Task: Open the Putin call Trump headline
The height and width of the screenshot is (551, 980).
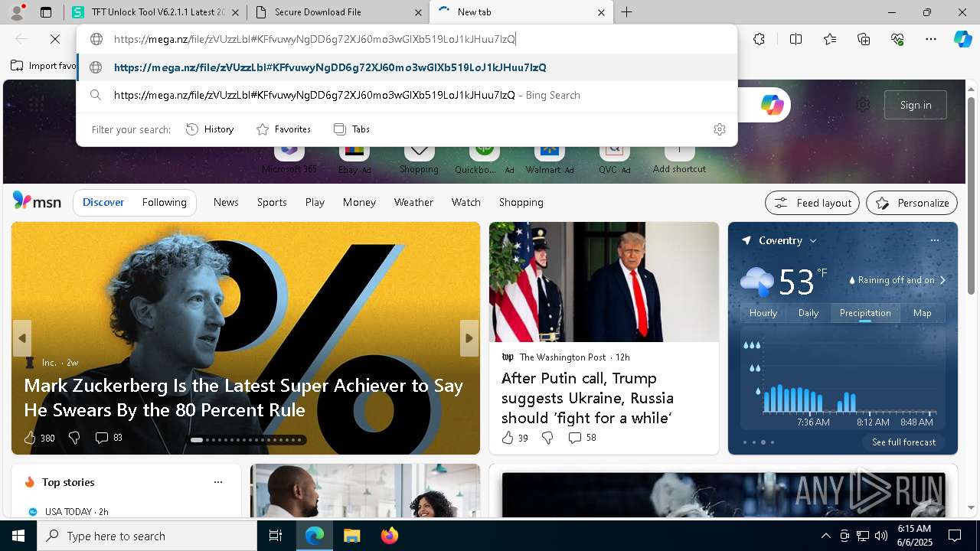Action: pyautogui.click(x=587, y=398)
